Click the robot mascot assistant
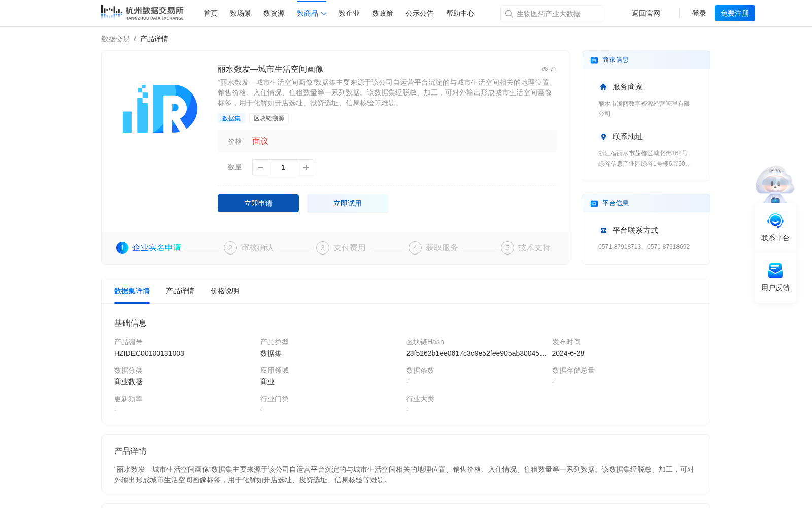This screenshot has width=812, height=508. [775, 184]
